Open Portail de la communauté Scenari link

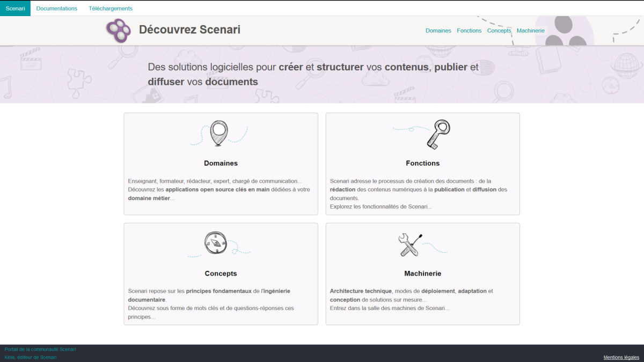pyautogui.click(x=40, y=349)
